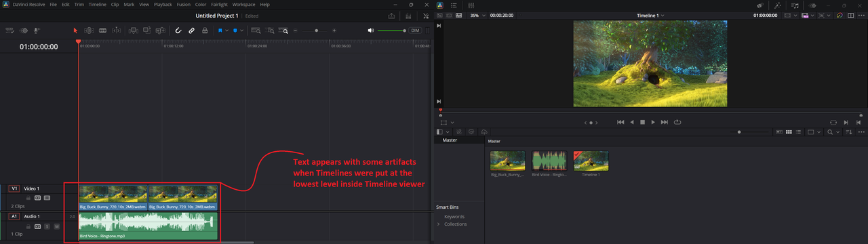
Task: Click the Insert Clip toolbar icon
Action: point(133,30)
